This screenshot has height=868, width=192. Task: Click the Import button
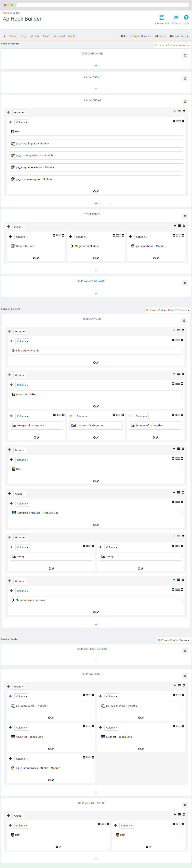pyautogui.click(x=161, y=36)
